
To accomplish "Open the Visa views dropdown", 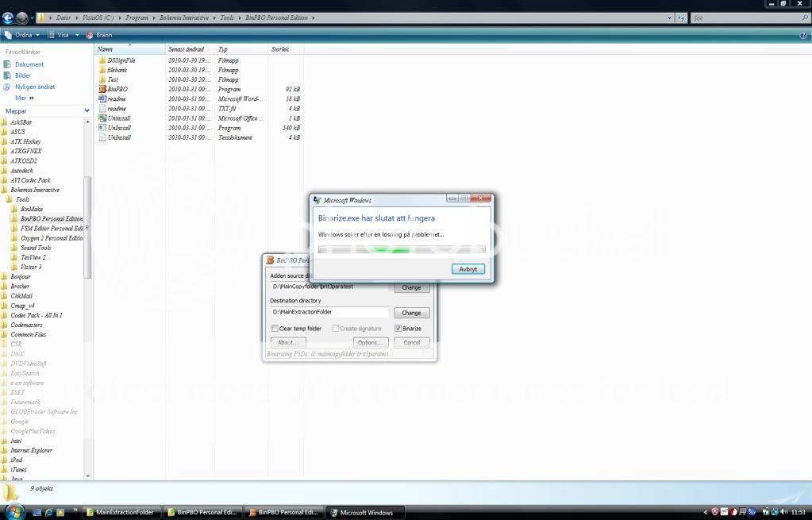I will 62,35.
